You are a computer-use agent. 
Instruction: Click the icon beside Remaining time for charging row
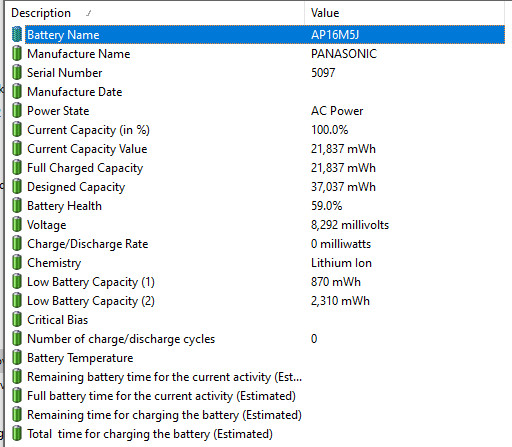17,414
